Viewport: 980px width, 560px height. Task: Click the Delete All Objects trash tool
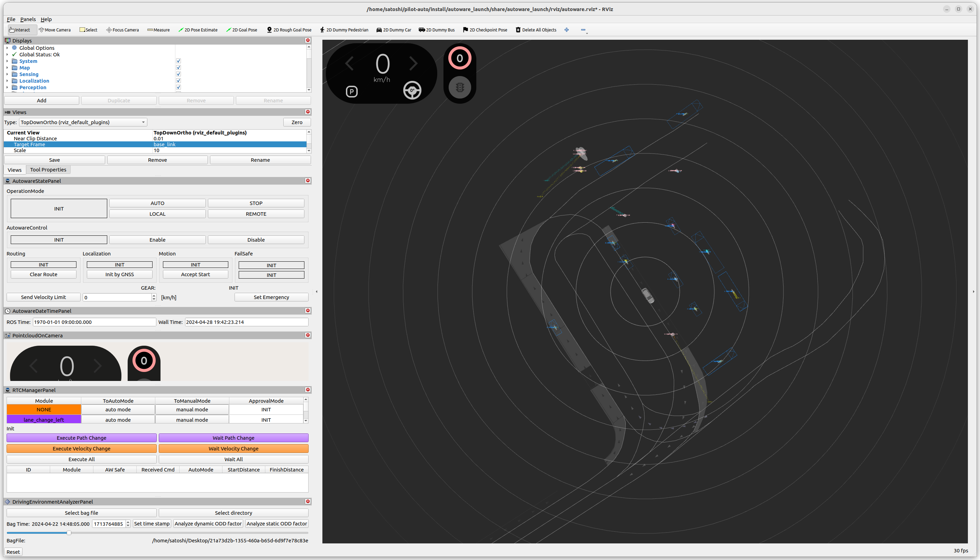click(535, 30)
